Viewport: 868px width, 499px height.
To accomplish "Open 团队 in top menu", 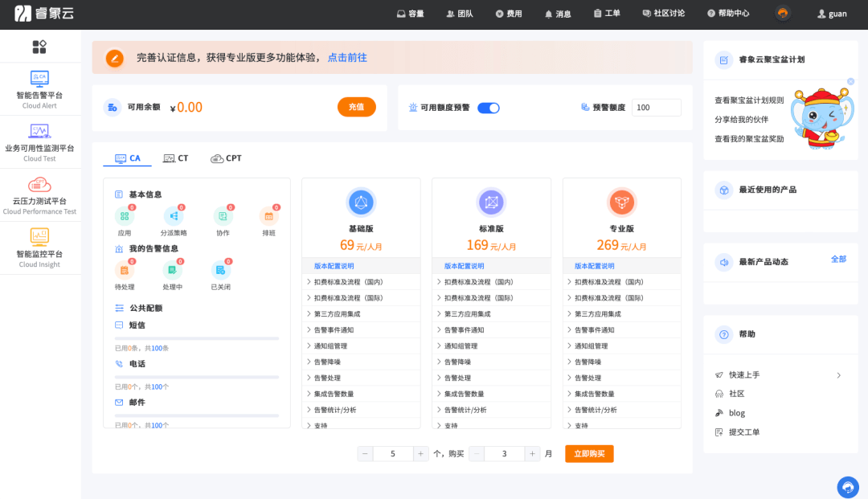I will pyautogui.click(x=460, y=14).
